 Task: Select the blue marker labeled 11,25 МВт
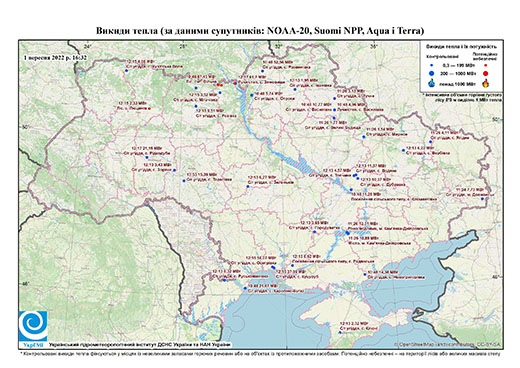(351, 190)
